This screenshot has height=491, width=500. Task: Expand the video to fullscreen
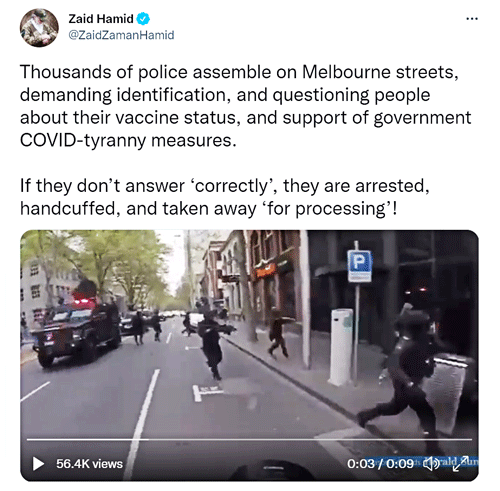click(x=460, y=464)
